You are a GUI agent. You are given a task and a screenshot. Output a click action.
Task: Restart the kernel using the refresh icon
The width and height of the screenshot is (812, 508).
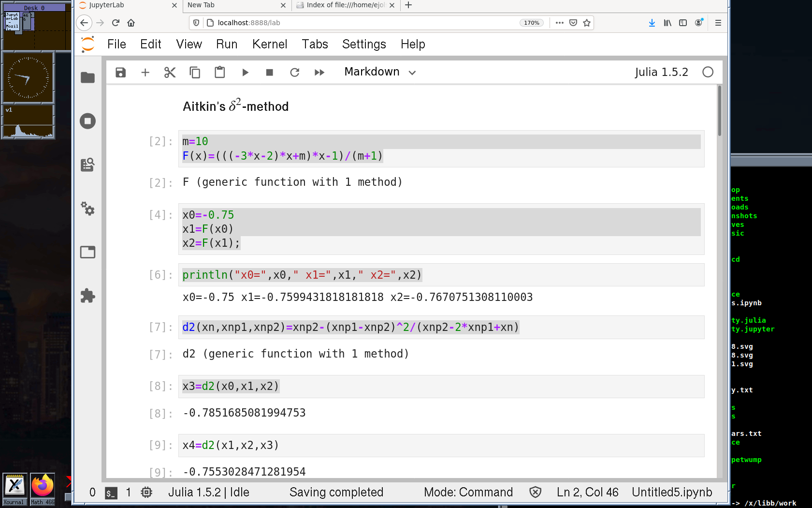pos(294,73)
